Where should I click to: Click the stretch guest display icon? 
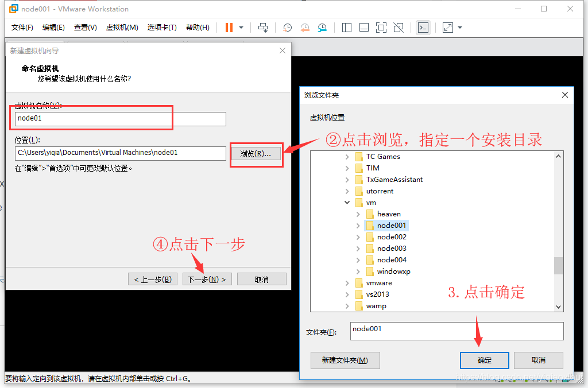click(448, 28)
